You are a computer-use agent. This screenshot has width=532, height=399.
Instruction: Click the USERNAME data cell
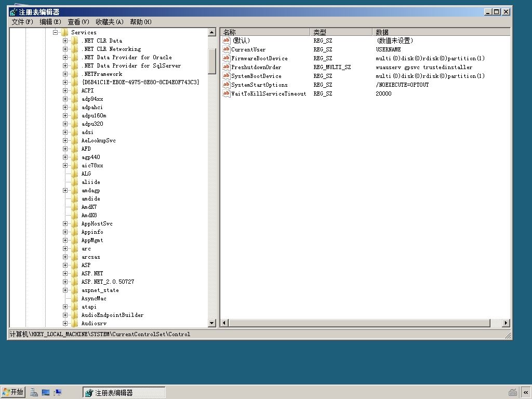click(388, 49)
